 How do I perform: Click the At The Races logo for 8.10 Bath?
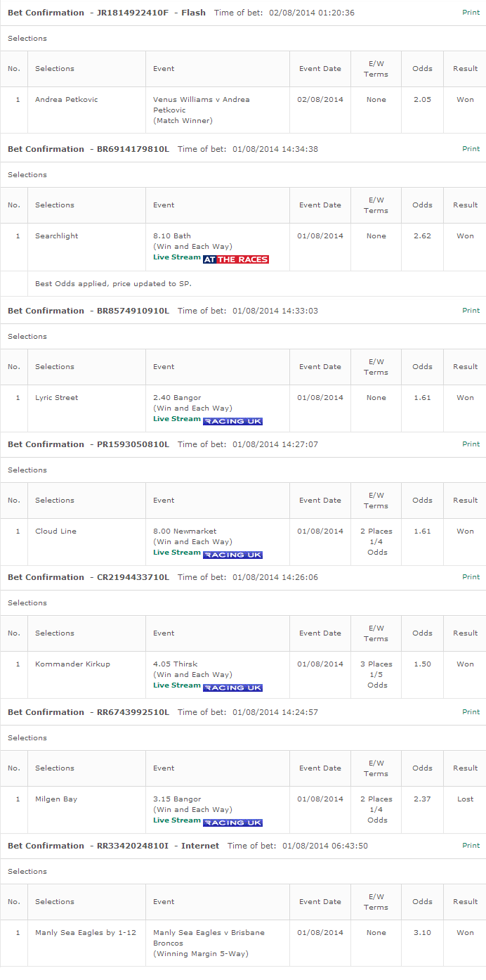pyautogui.click(x=236, y=259)
